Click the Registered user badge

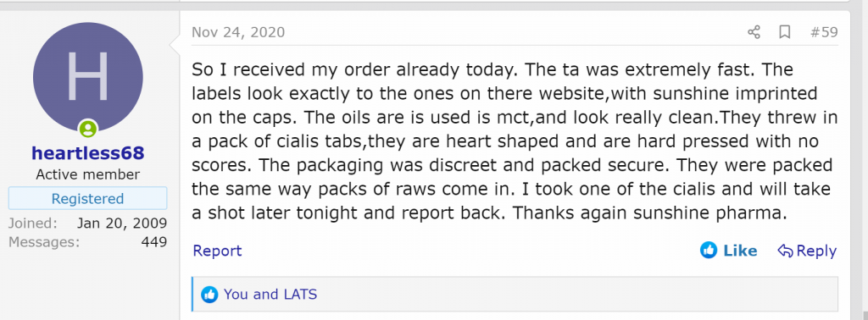click(x=87, y=198)
